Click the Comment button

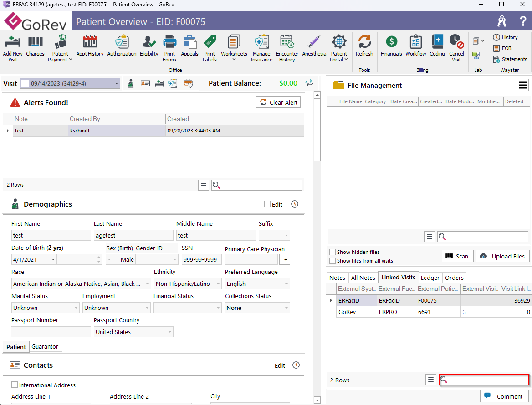click(x=504, y=396)
